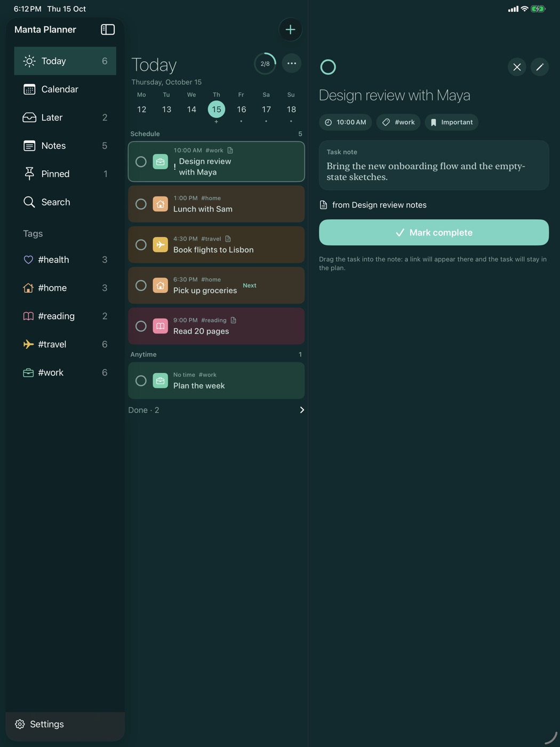Click the book icon on Read 20 pages
This screenshot has width=560, height=747.
pos(160,326)
